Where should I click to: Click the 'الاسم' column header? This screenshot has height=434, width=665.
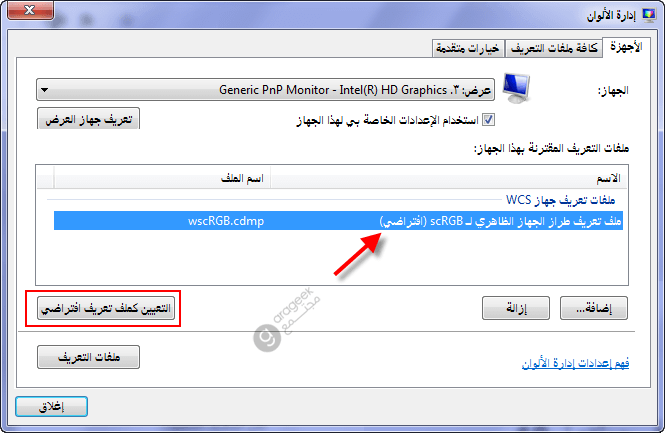click(448, 178)
